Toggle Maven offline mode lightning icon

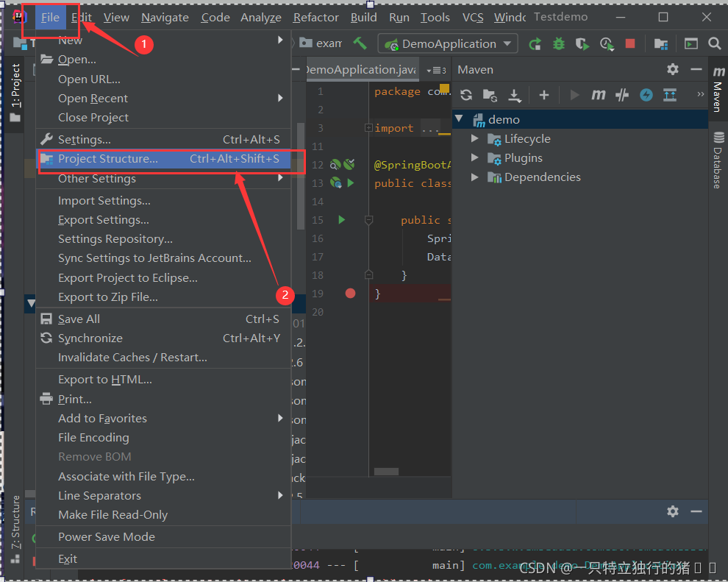coord(646,95)
